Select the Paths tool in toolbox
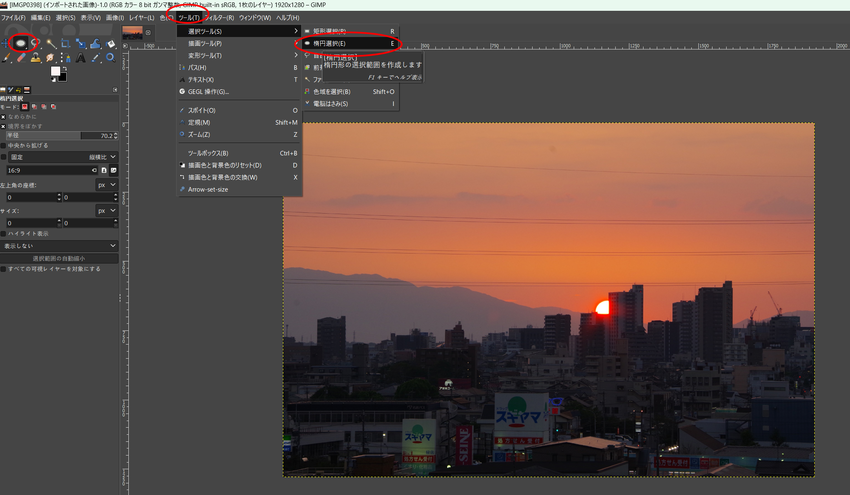This screenshot has height=495, width=850. pos(66,57)
